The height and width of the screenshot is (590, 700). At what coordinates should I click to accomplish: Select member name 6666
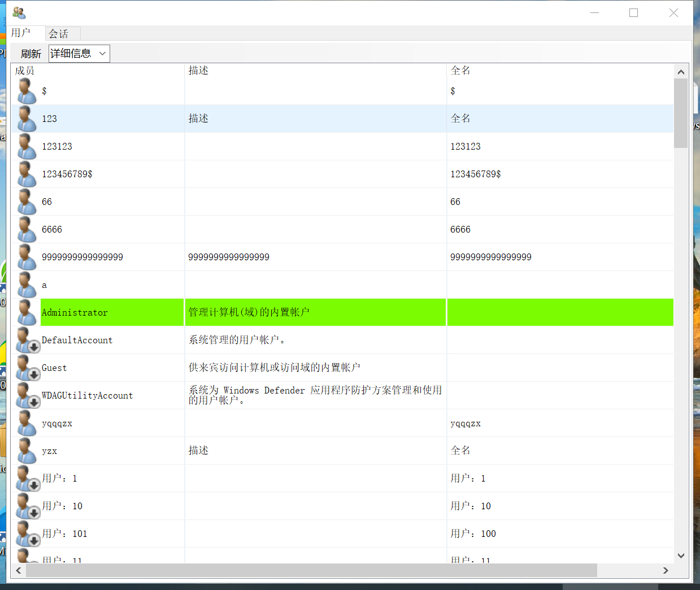[52, 229]
